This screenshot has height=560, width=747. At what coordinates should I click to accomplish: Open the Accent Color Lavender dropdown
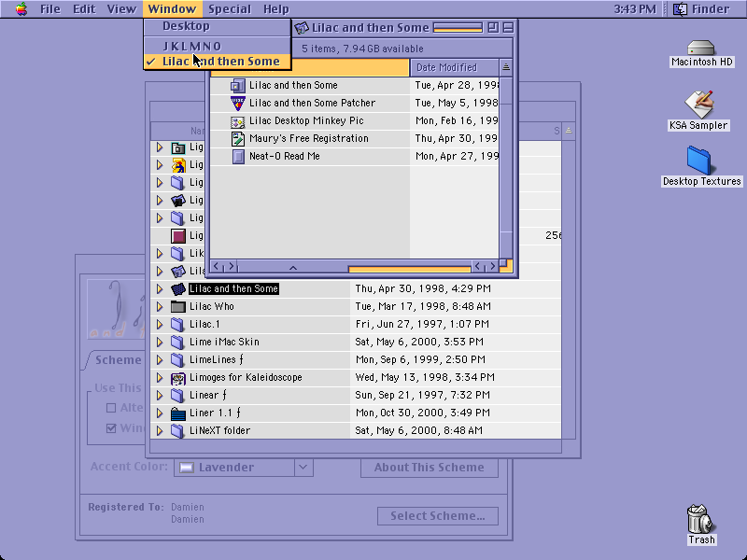[x=244, y=468]
